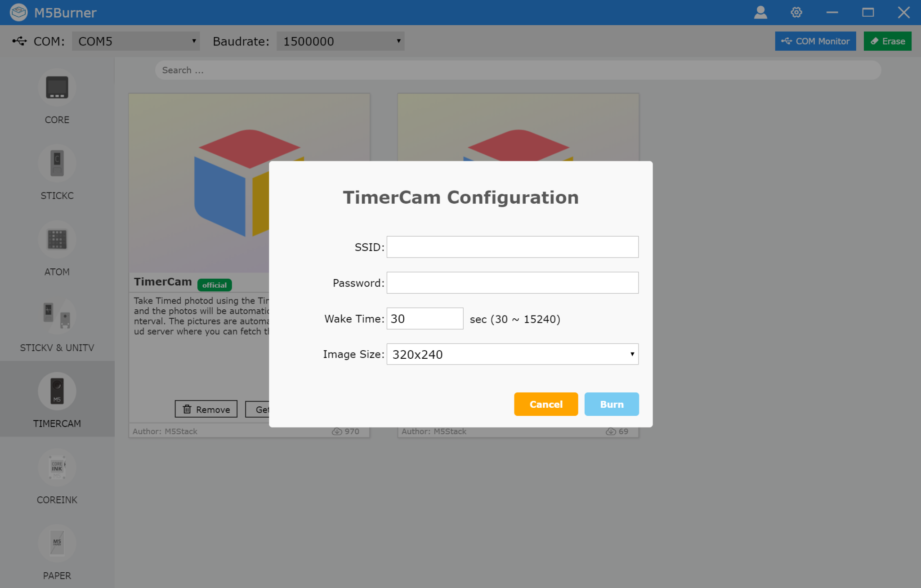
Task: Click the Erase button
Action: click(887, 41)
